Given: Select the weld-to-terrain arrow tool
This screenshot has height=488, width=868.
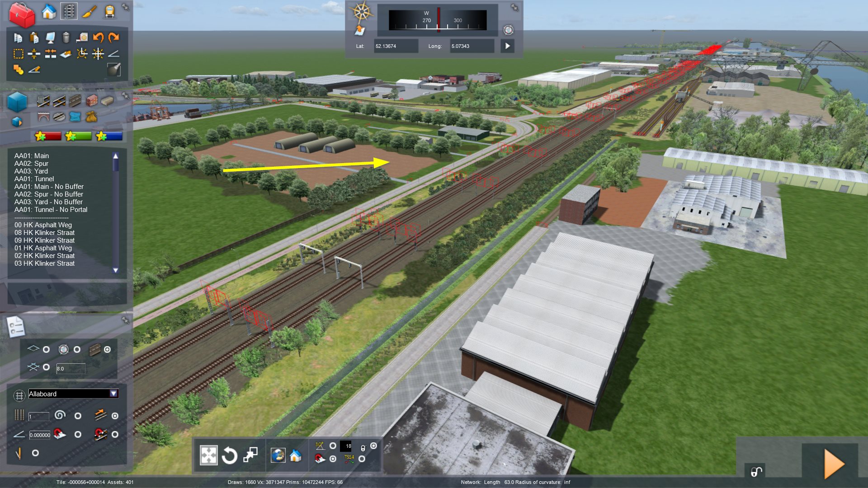Looking at the screenshot, I should pos(66,54).
